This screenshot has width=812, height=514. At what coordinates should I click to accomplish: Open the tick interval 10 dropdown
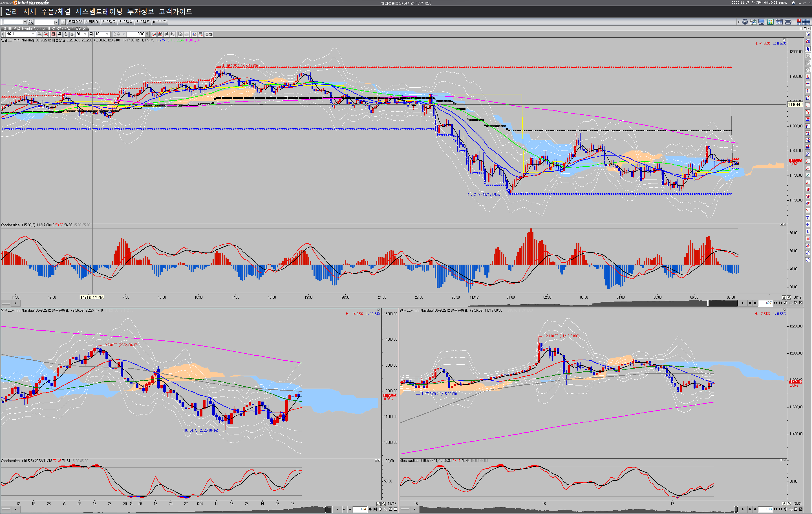coord(107,34)
